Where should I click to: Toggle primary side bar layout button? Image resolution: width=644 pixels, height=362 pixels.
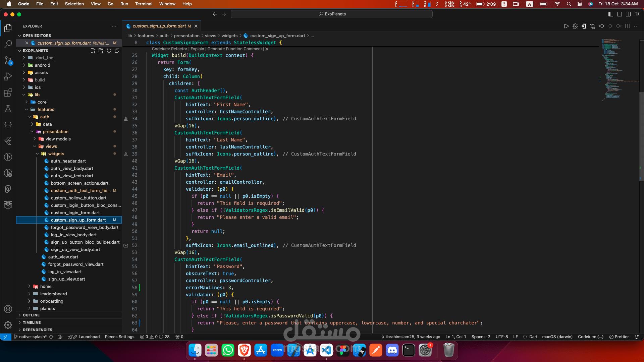(610, 14)
